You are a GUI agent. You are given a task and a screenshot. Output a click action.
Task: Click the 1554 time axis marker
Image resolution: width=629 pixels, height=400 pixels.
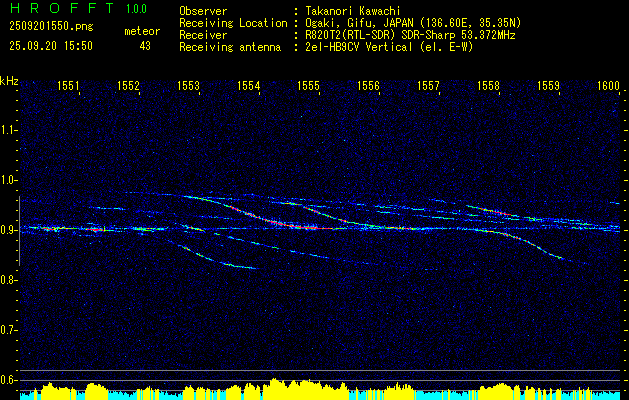(x=248, y=85)
